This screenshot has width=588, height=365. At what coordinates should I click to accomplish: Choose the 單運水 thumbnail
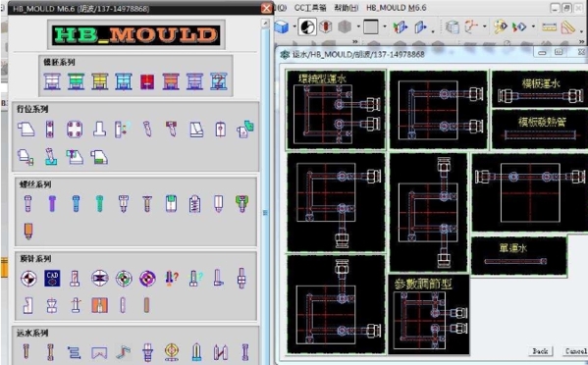tap(518, 255)
